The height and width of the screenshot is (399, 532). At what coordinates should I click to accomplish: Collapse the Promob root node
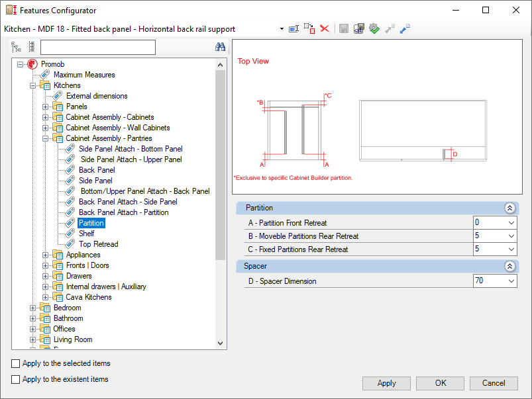[20, 64]
